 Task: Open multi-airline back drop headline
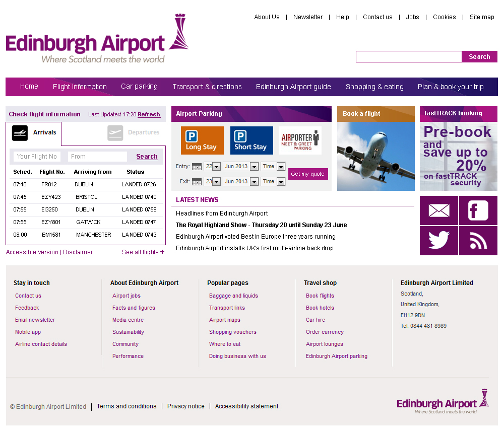tap(255, 248)
